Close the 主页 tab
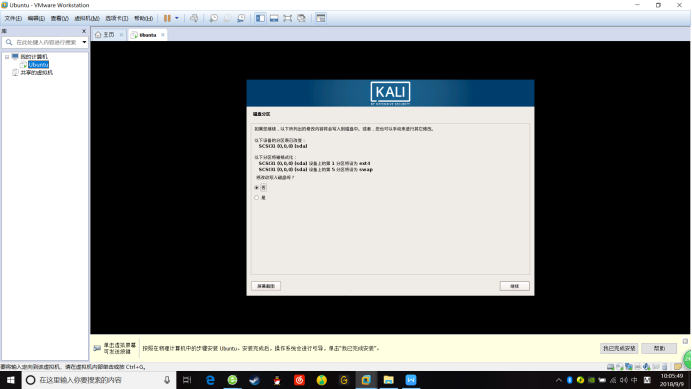The image size is (692, 389). point(121,35)
